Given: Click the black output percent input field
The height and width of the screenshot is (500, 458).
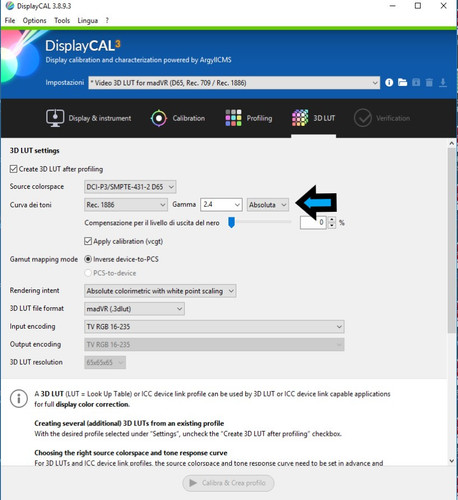Looking at the screenshot, I should coord(313,222).
